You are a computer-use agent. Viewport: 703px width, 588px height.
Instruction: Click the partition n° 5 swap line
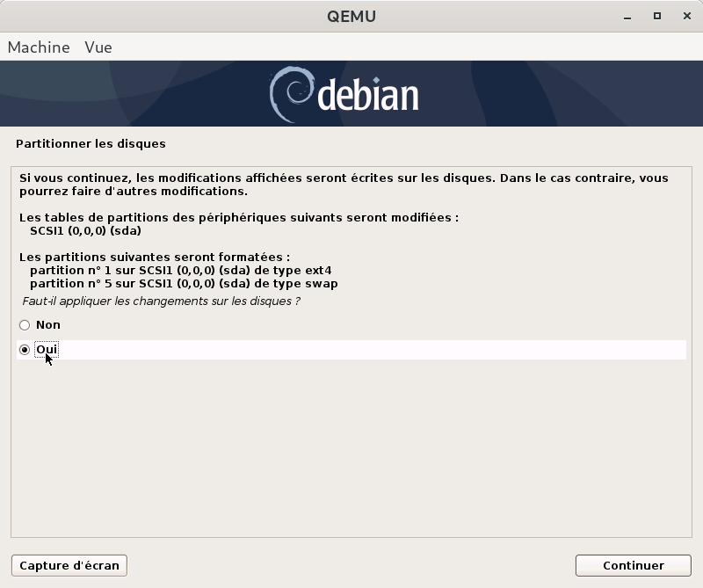pos(184,284)
